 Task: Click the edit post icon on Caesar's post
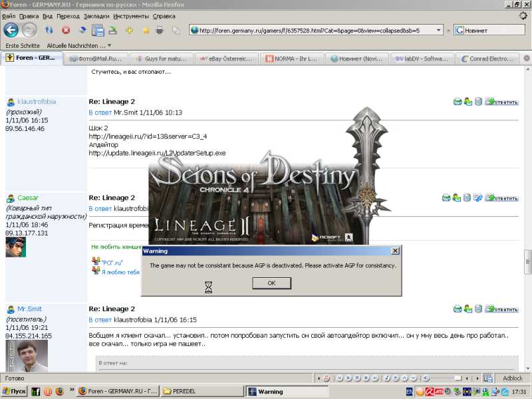pos(477,198)
